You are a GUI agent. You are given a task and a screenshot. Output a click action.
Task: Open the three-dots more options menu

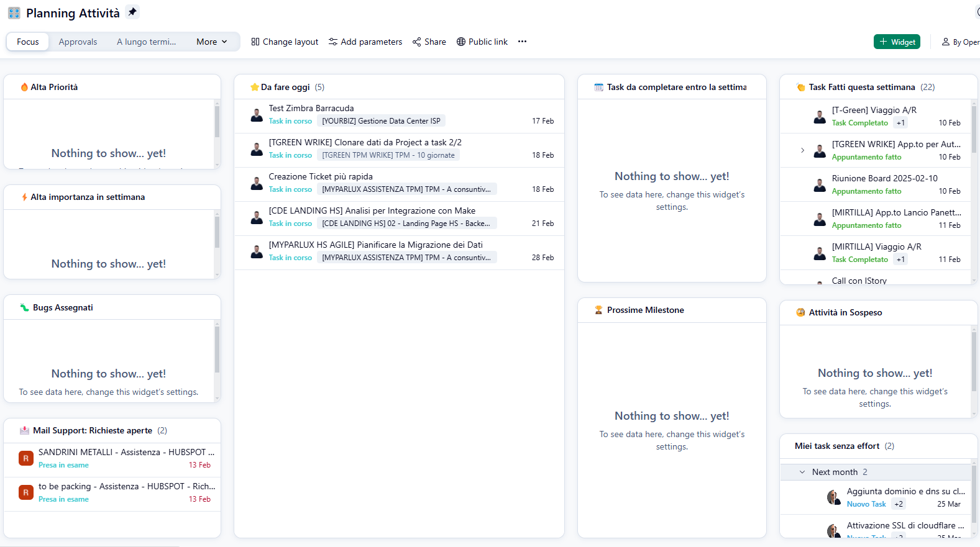(x=522, y=42)
